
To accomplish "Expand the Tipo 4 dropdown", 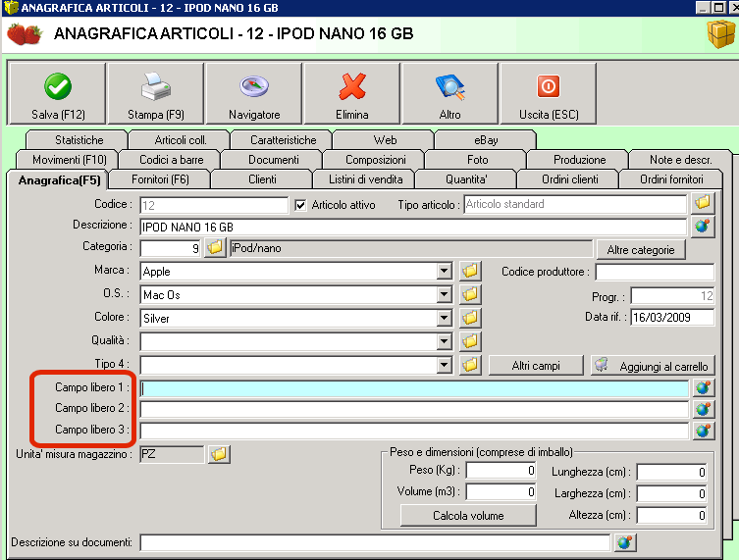I will (x=444, y=365).
